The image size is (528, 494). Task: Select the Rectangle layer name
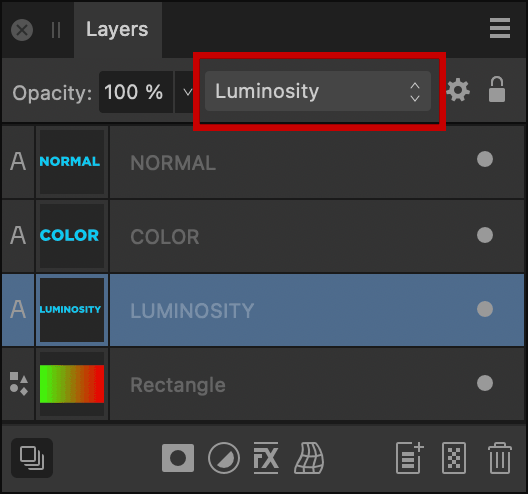point(178,385)
